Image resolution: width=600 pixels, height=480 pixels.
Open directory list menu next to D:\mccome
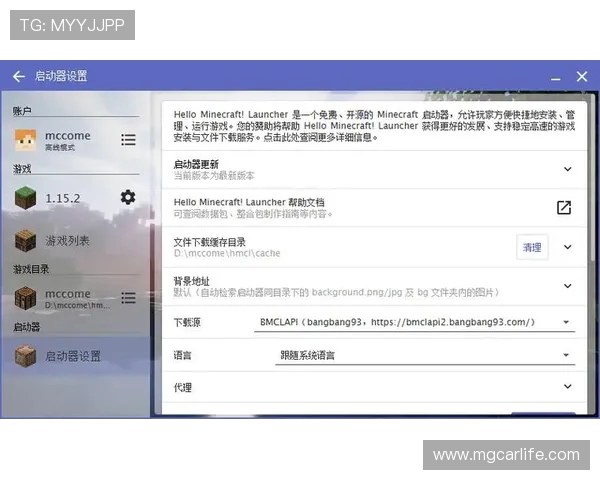[128, 298]
